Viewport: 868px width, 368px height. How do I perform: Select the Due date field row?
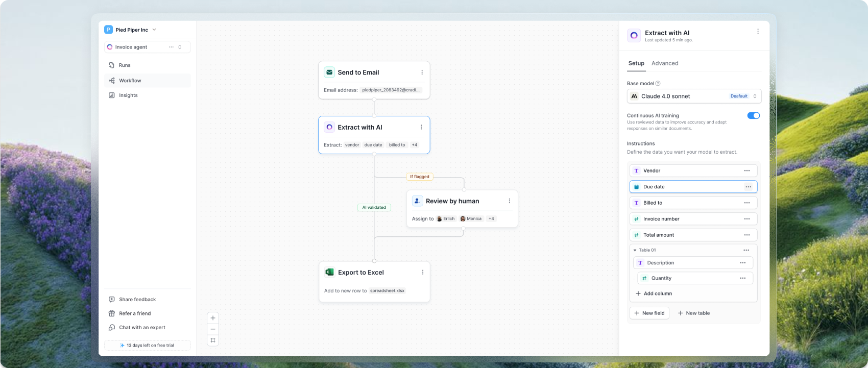pyautogui.click(x=693, y=187)
